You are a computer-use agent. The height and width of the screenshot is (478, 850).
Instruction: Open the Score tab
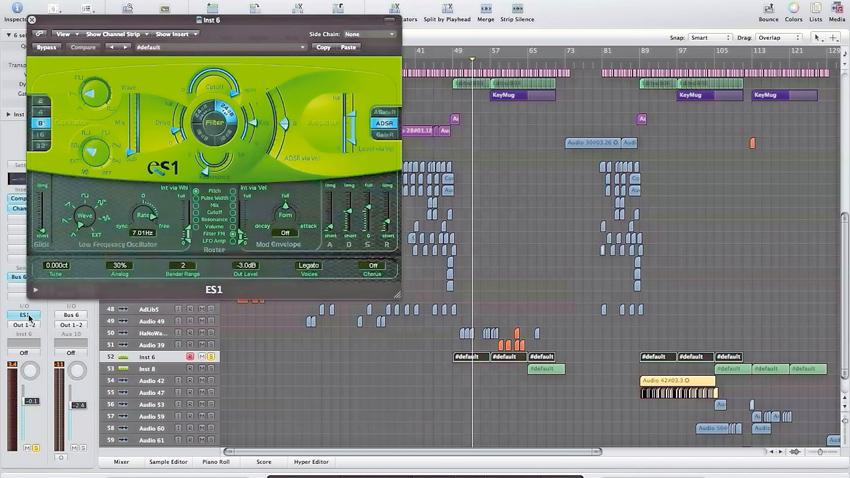coord(264,462)
